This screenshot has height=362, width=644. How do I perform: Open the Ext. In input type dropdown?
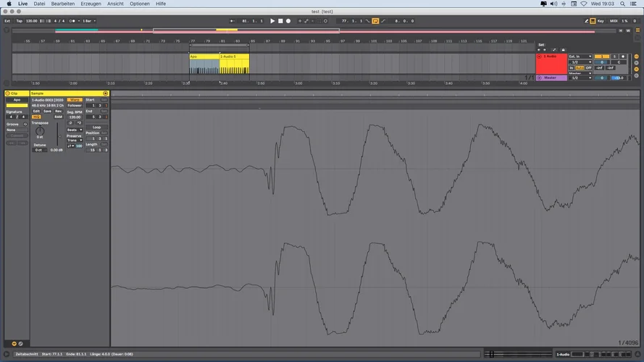[580, 56]
